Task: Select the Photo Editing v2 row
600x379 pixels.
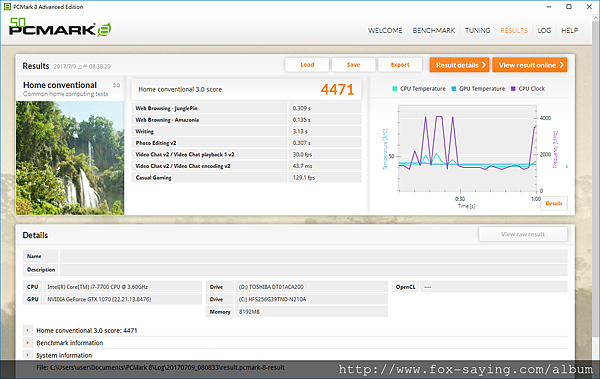Action: click(x=246, y=143)
